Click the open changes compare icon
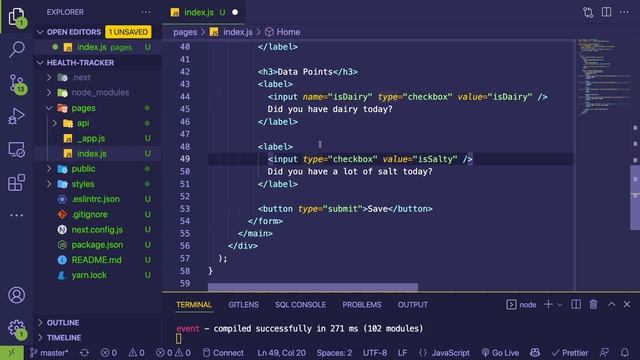The width and height of the screenshot is (640, 360). (x=588, y=12)
